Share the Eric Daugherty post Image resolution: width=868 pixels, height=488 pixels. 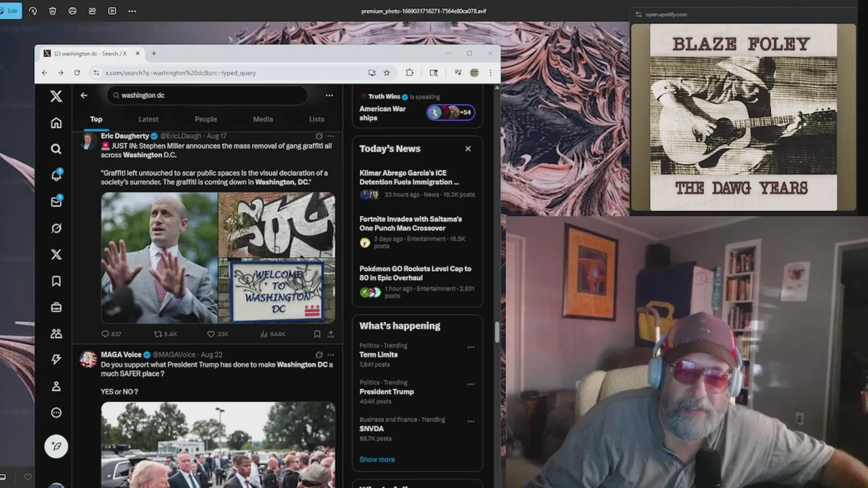[331, 334]
